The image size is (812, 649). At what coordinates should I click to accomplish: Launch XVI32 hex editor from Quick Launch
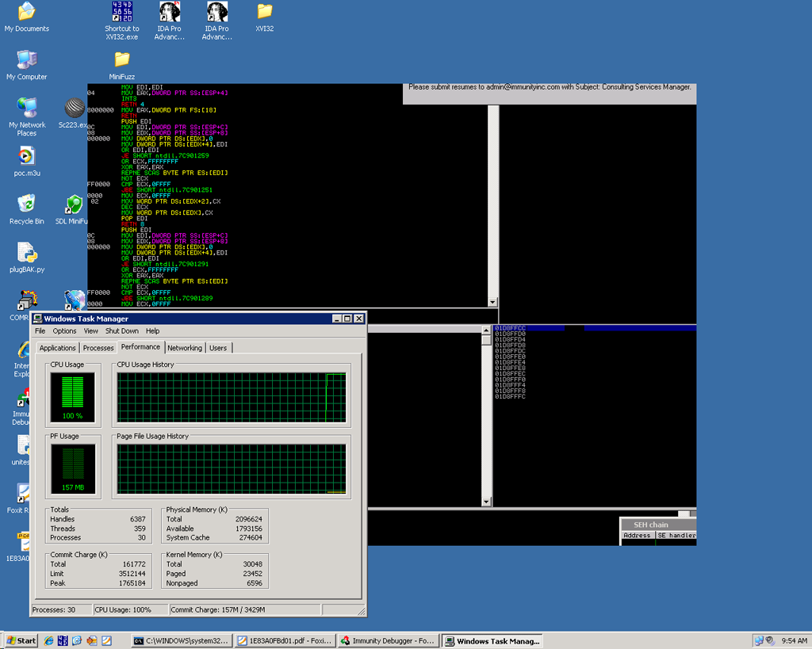63,641
